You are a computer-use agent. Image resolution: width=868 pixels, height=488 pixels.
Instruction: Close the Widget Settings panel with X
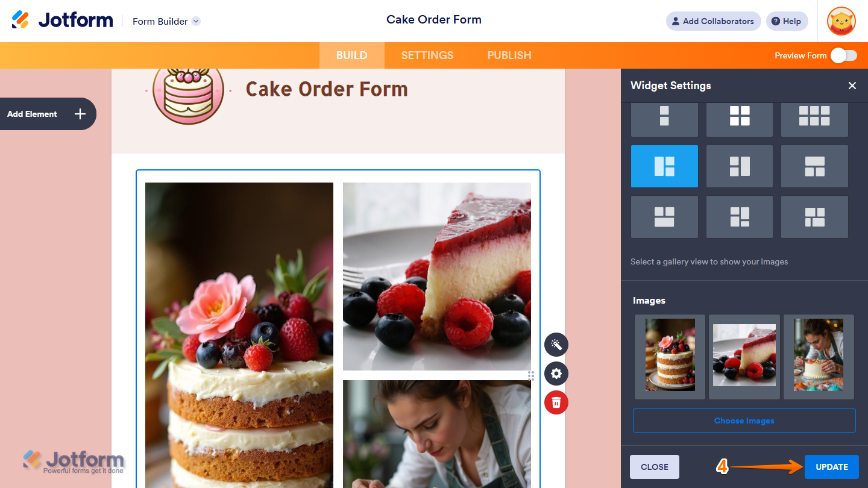pos(852,86)
